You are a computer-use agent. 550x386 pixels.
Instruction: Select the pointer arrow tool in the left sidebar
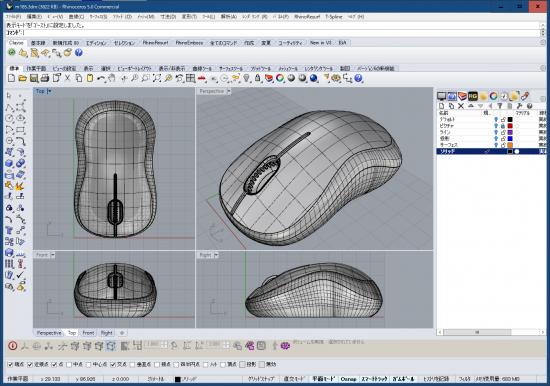(x=9, y=95)
